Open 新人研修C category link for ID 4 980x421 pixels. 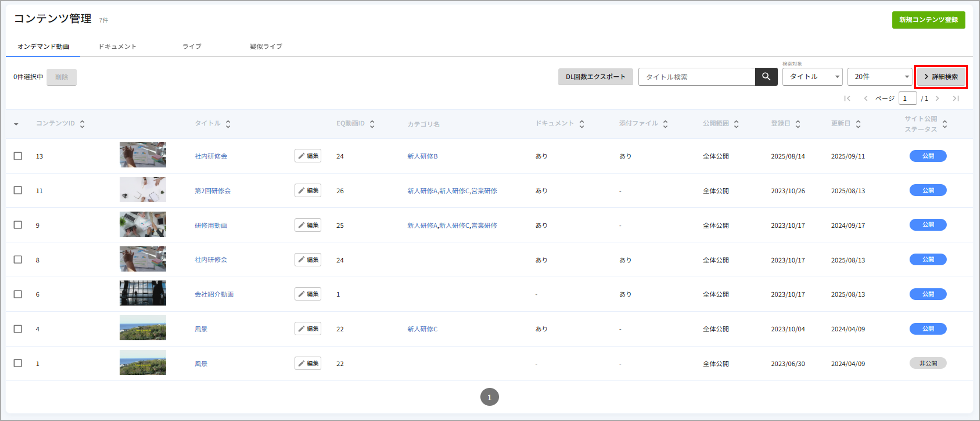click(x=422, y=329)
